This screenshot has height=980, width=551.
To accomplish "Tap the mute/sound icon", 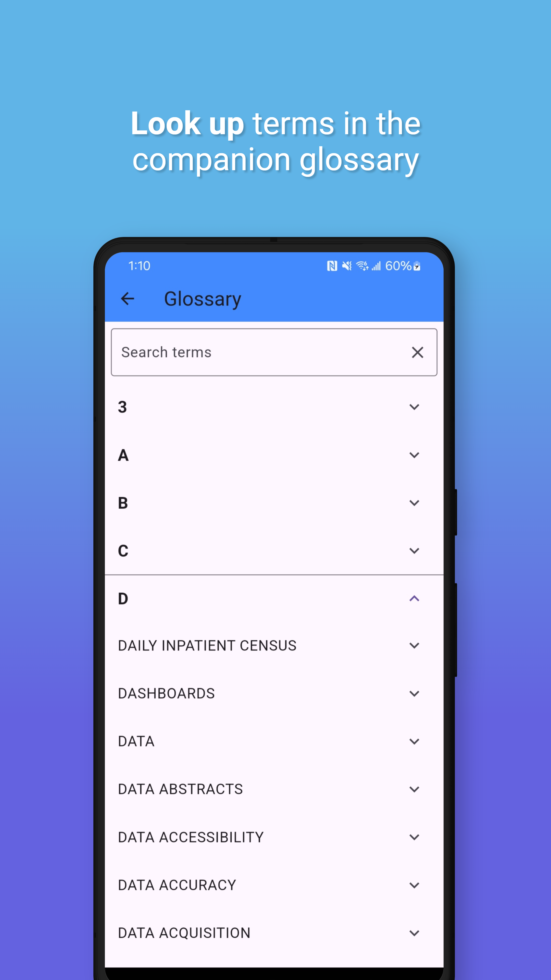I will 347,265.
